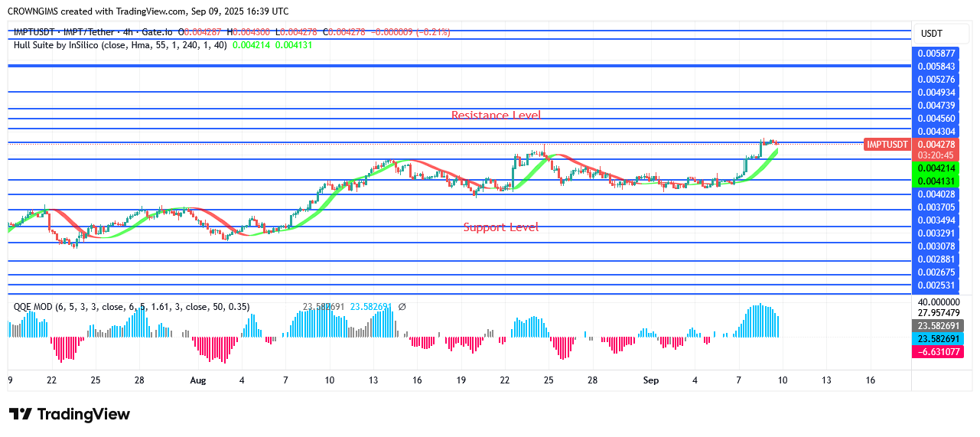Click the TradingView logo at the bottom
The height and width of the screenshot is (437, 980).
[70, 414]
